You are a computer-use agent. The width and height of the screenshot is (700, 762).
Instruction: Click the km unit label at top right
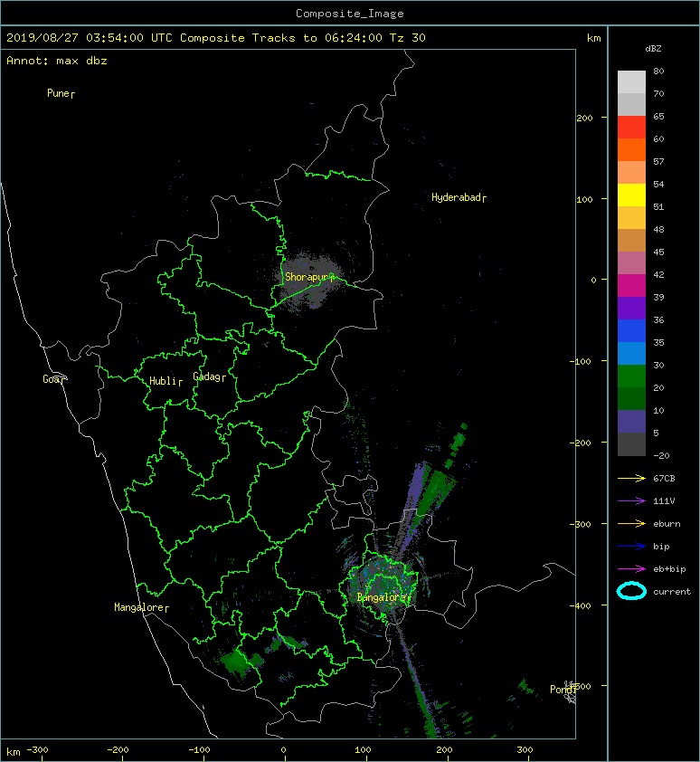click(x=593, y=38)
